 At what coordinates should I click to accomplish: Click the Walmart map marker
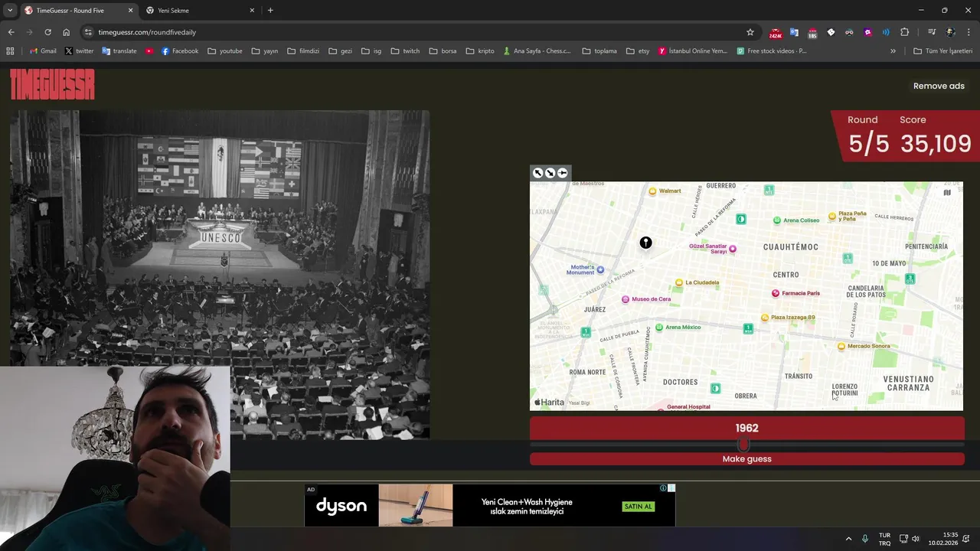coord(652,191)
